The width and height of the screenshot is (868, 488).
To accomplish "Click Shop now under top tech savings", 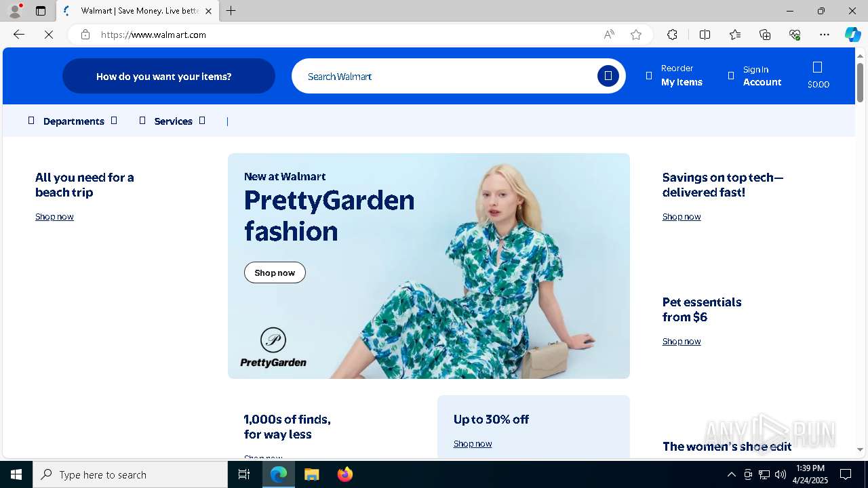I will [682, 216].
